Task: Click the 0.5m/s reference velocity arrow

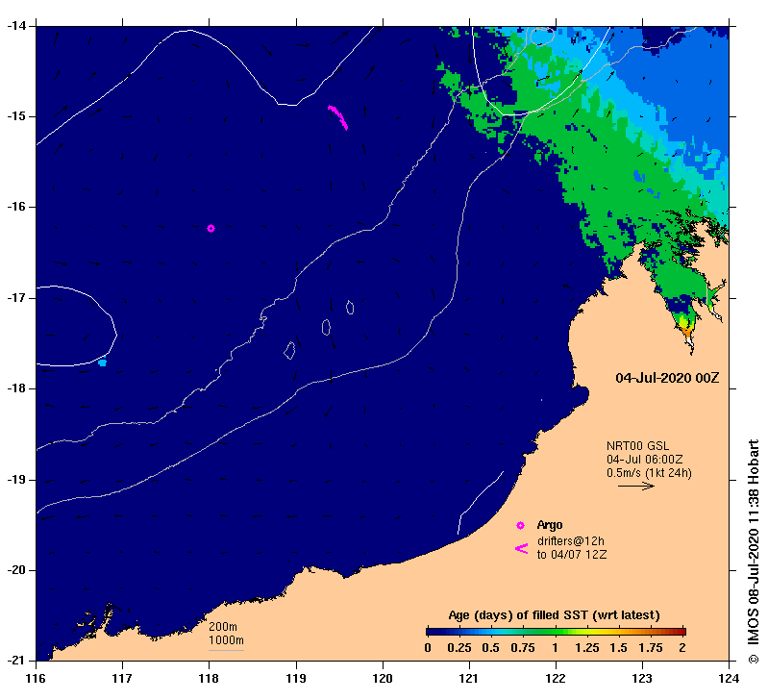Action: [x=635, y=486]
